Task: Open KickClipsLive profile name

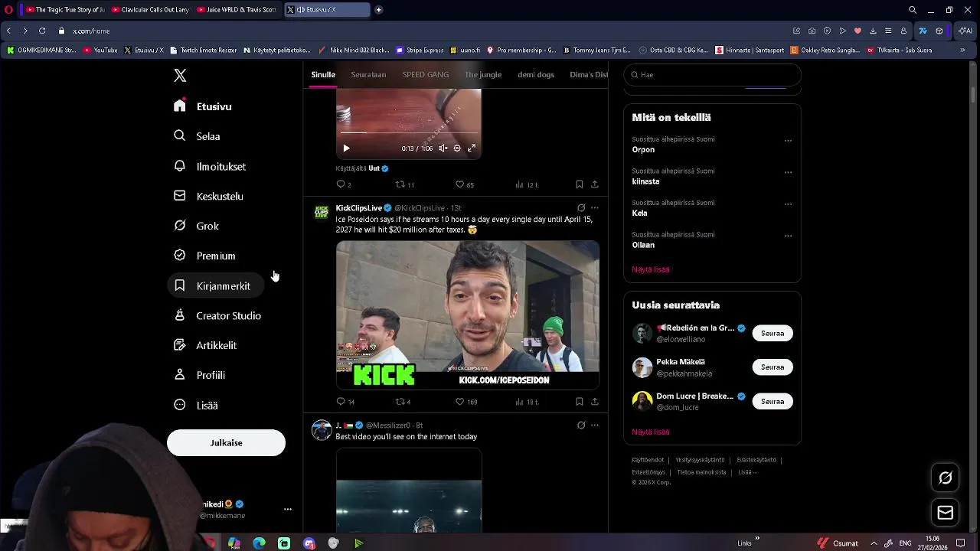Action: coord(358,208)
